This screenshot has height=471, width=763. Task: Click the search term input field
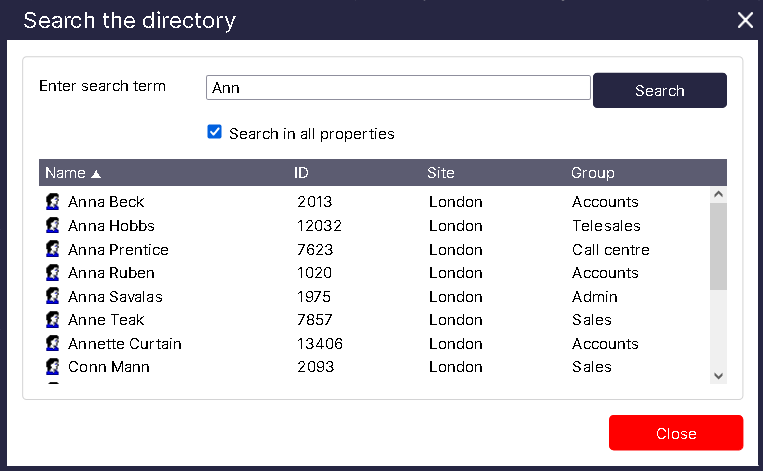398,88
